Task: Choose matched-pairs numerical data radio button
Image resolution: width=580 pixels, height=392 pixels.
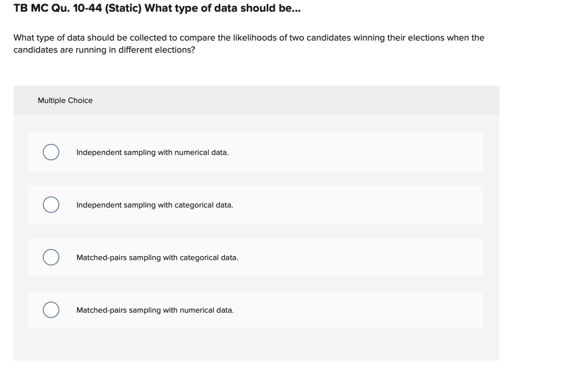Action: coord(51,310)
